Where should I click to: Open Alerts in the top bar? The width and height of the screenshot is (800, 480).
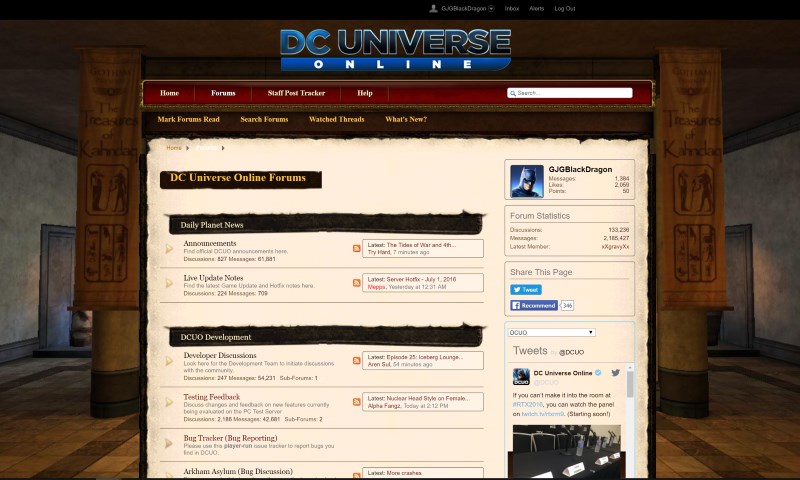tap(537, 9)
